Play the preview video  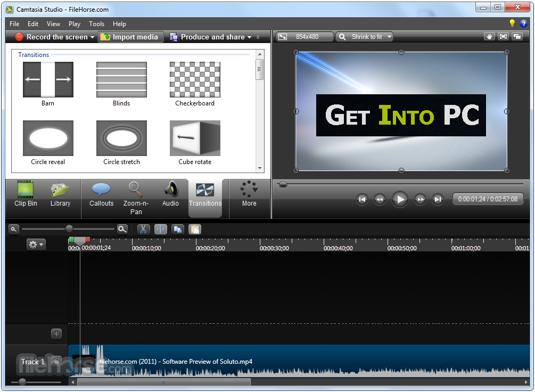400,199
